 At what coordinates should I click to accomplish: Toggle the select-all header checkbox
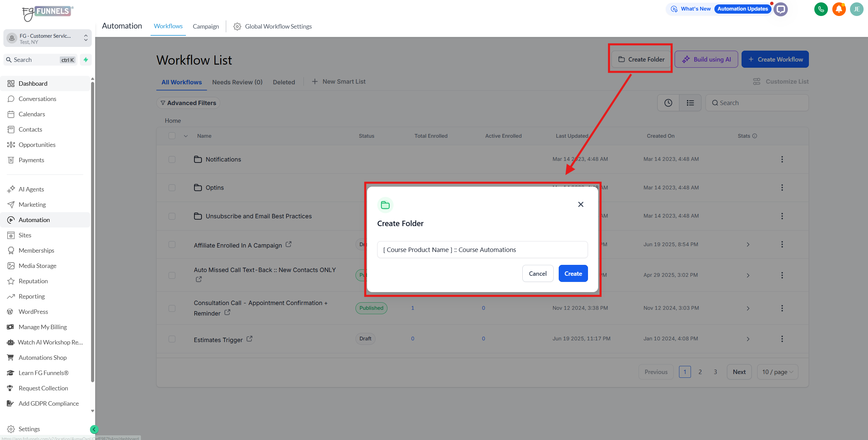pos(172,136)
